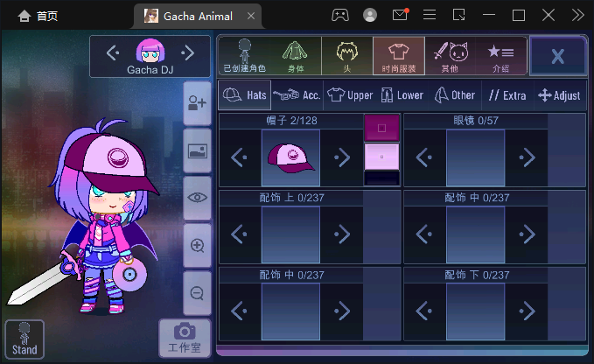The width and height of the screenshot is (594, 364).
Task: Open the 工作室 studio camera button
Action: pos(185,339)
